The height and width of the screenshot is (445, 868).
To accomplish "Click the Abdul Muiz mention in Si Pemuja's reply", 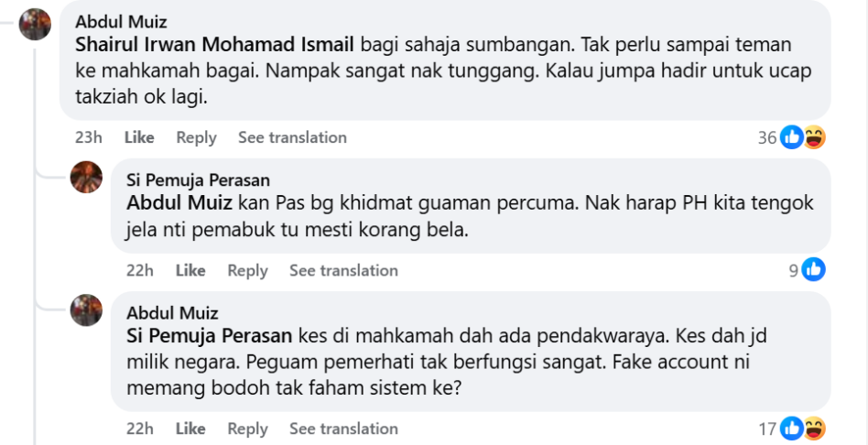I will tap(179, 202).
